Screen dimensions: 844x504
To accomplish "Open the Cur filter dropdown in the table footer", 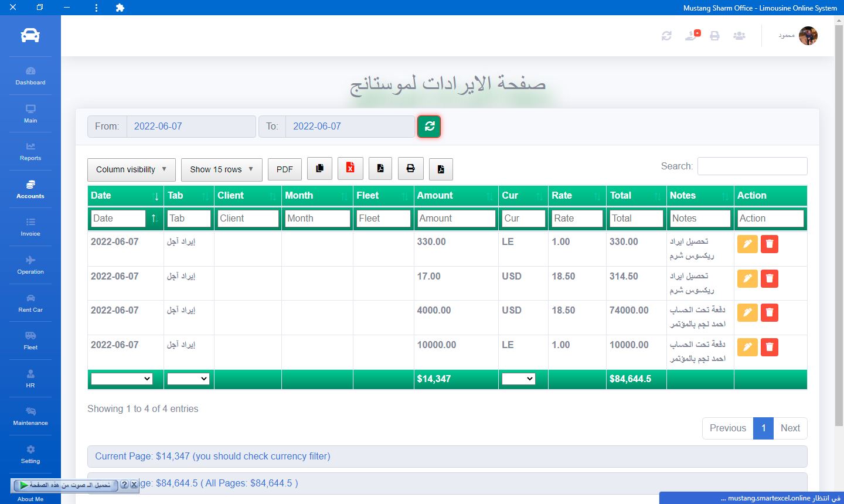I will (518, 379).
